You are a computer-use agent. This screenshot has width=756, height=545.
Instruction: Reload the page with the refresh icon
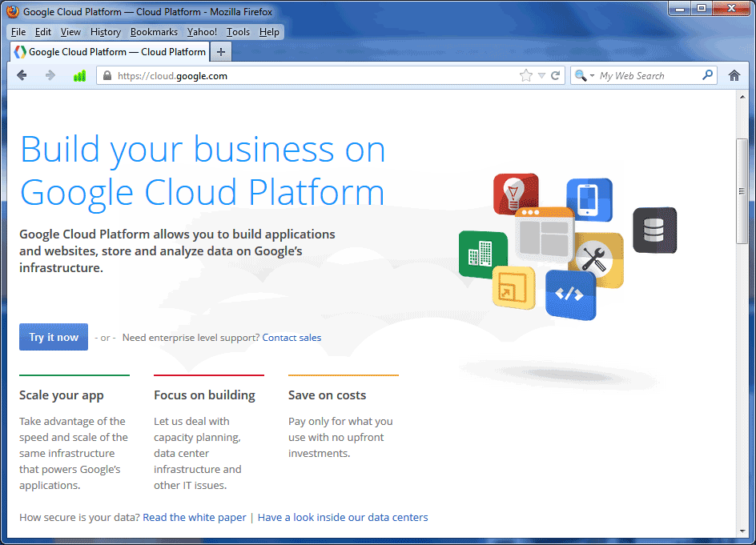(556, 76)
